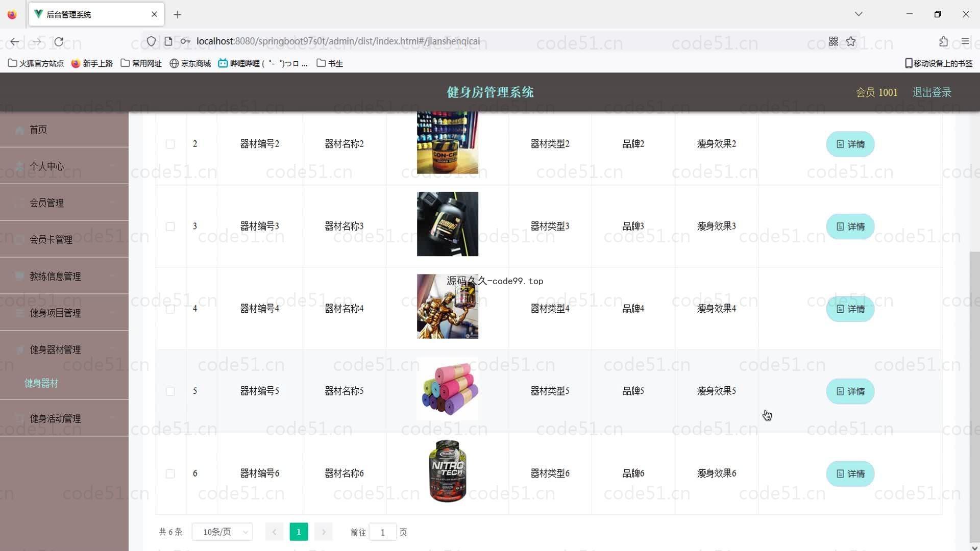Click the 会员 1001 user label

[876, 92]
